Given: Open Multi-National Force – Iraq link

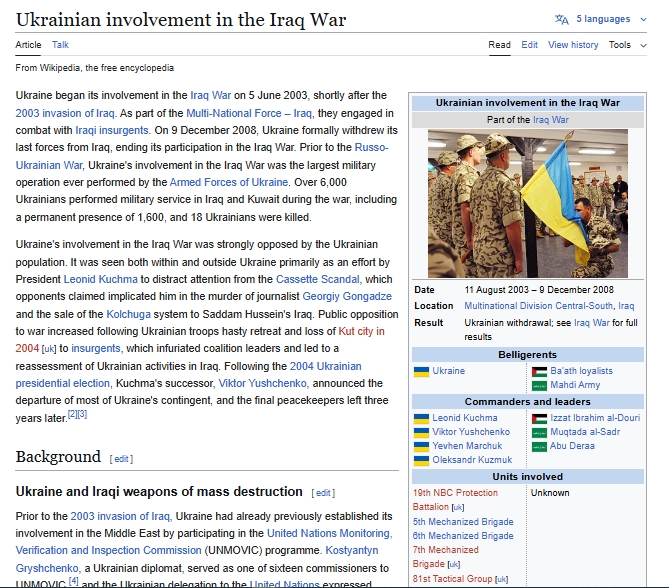Looking at the screenshot, I should 249,113.
